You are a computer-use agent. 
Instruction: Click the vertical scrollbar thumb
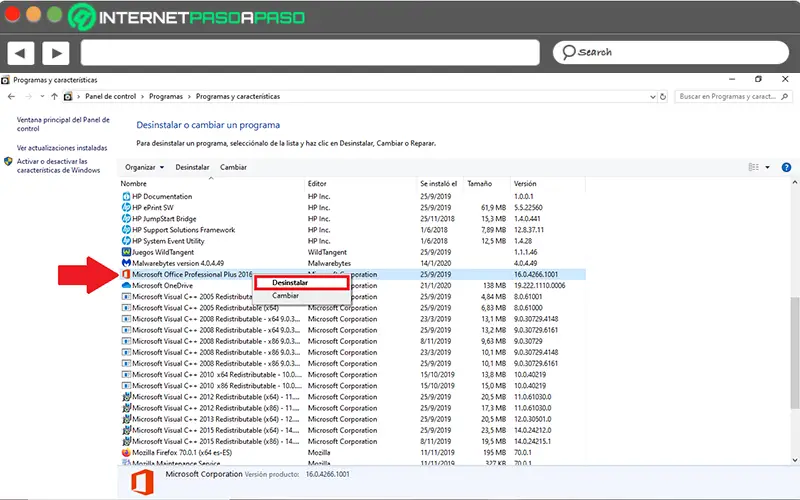click(x=795, y=353)
